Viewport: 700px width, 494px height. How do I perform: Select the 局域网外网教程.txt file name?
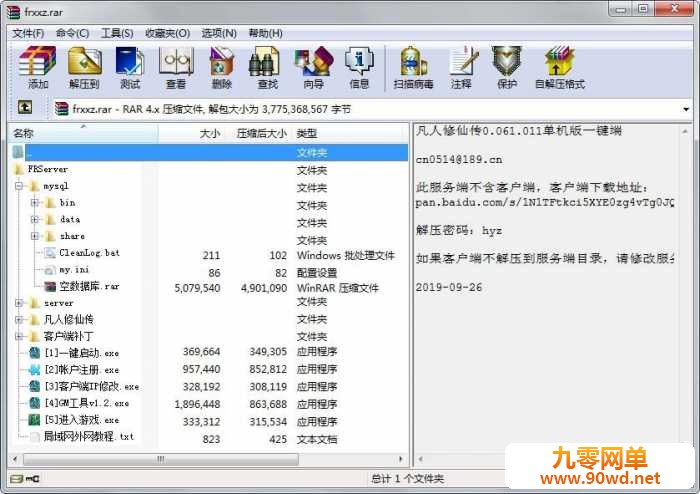[88, 437]
